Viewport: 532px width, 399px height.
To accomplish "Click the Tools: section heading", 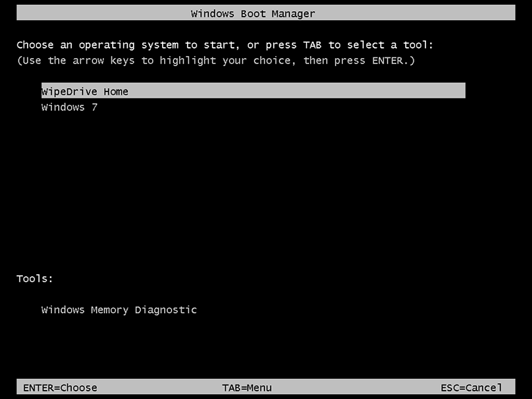I will coord(35,278).
